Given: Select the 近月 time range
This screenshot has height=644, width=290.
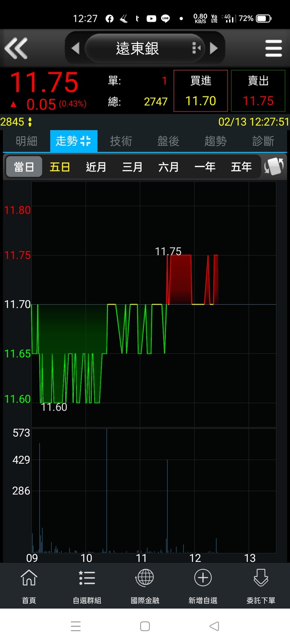Looking at the screenshot, I should pyautogui.click(x=96, y=167).
